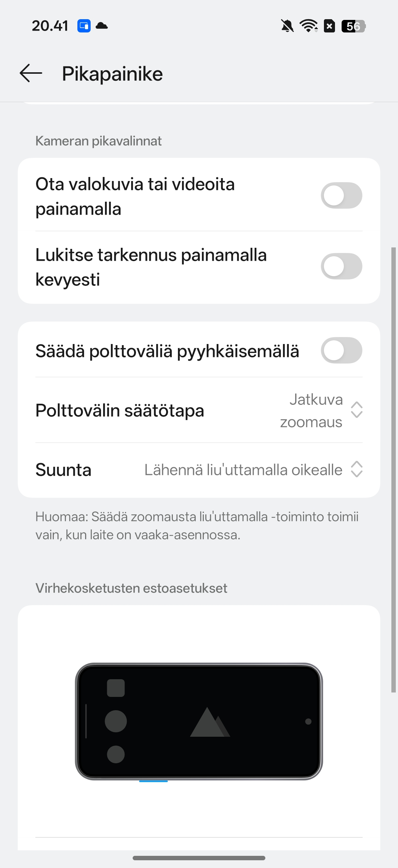Tap the Wi-Fi status icon
Viewport: 398px width, 868px height.
(308, 26)
